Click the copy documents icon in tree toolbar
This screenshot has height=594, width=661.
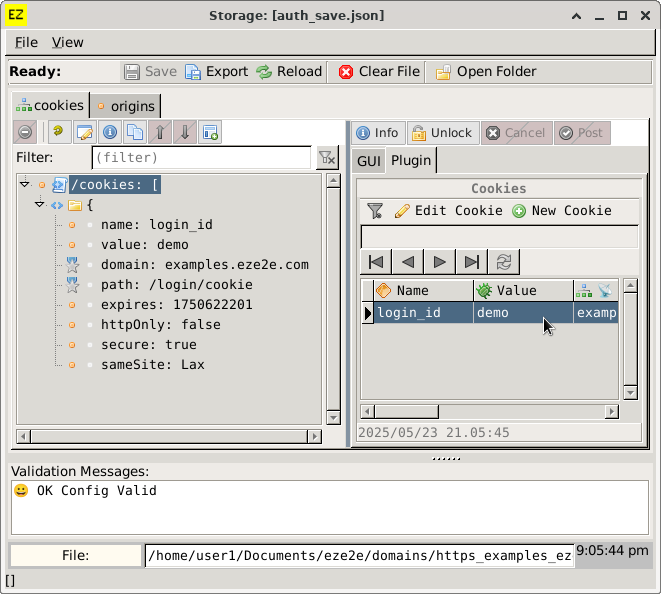pyautogui.click(x=135, y=132)
